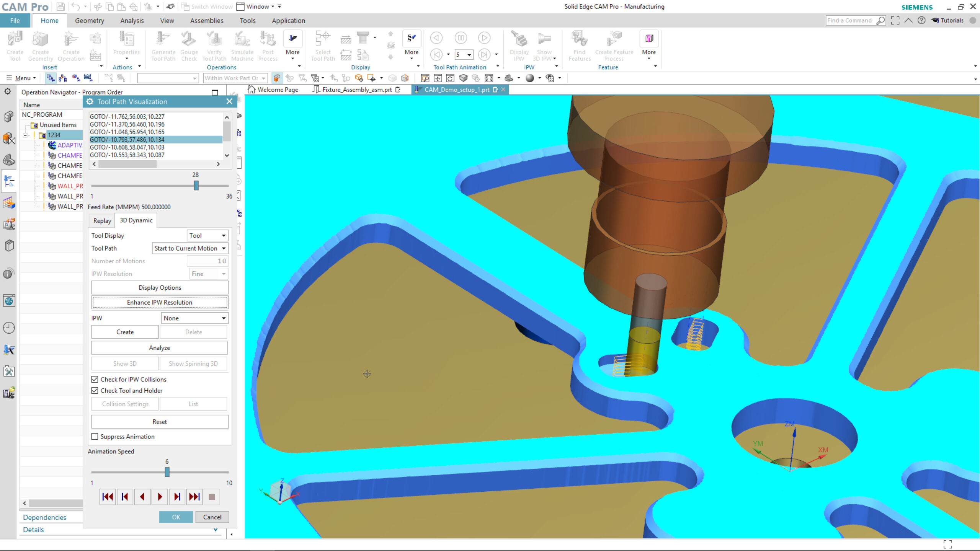This screenshot has height=551, width=980.
Task: Click the Enhance IPW Resolution button
Action: point(160,302)
